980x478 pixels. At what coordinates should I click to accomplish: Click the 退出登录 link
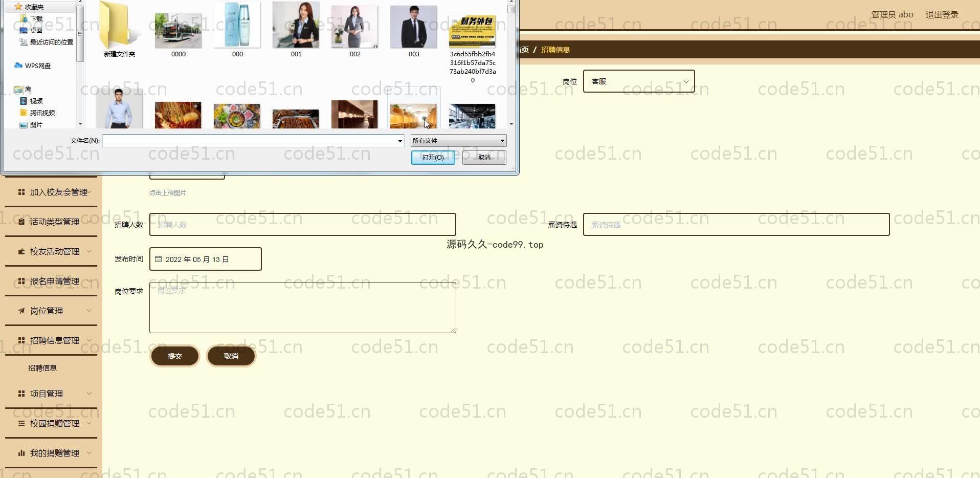point(942,14)
